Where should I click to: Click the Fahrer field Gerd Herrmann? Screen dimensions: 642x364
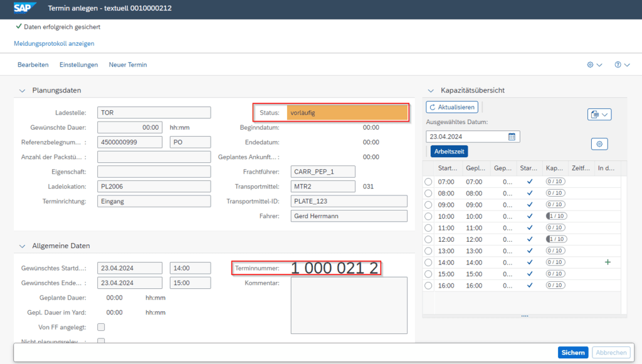(x=349, y=216)
